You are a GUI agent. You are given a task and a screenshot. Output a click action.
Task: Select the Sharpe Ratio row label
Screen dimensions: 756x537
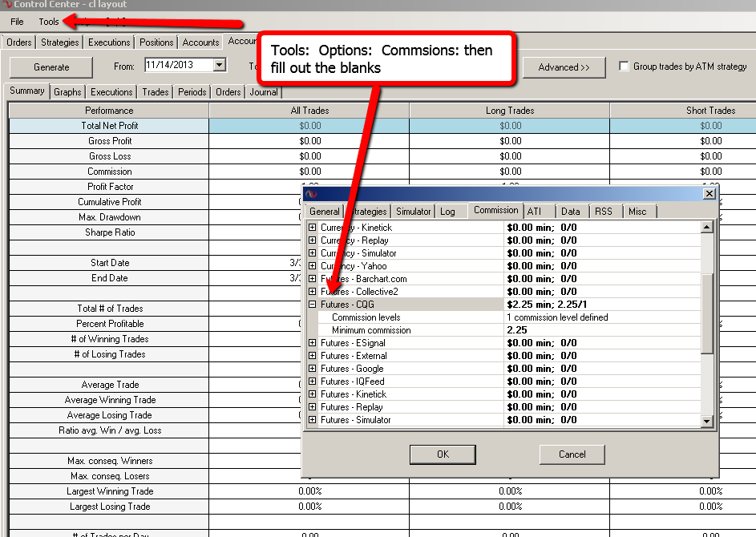tap(110, 232)
